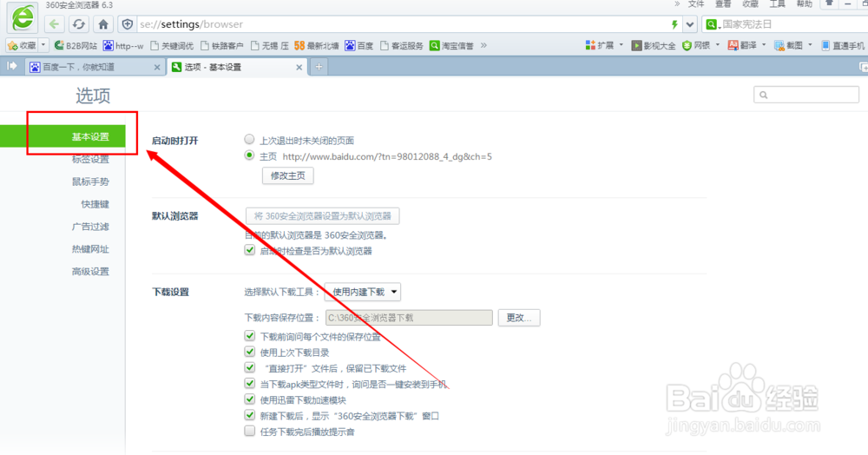Open the 扩展 extensions toolbar item
The height and width of the screenshot is (455, 868).
(x=600, y=45)
